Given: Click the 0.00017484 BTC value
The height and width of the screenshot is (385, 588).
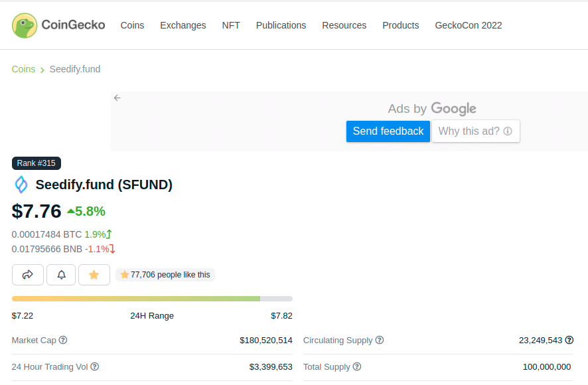Looking at the screenshot, I should tap(46, 234).
